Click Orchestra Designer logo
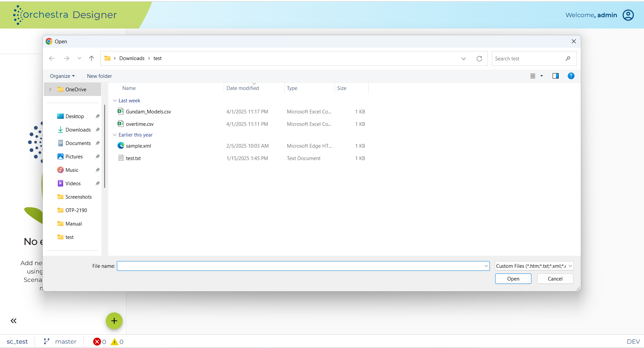Image resolution: width=644 pixels, height=348 pixels. [65, 15]
